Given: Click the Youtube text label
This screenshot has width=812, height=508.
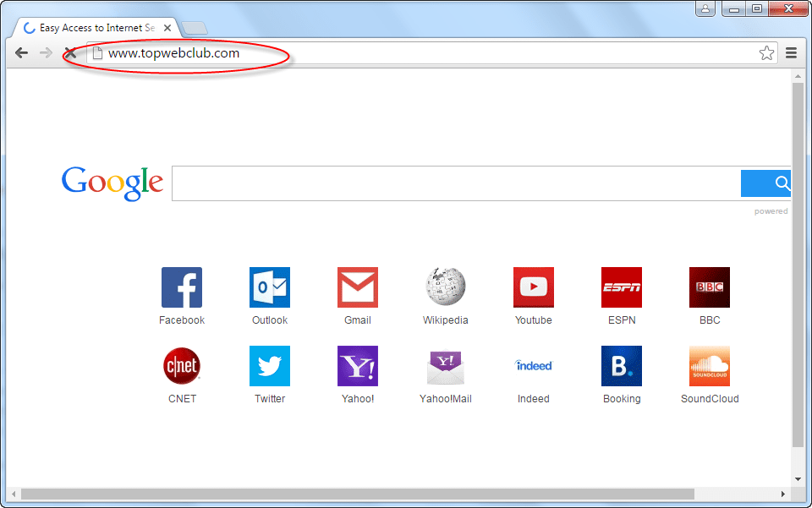Looking at the screenshot, I should pyautogui.click(x=534, y=320).
